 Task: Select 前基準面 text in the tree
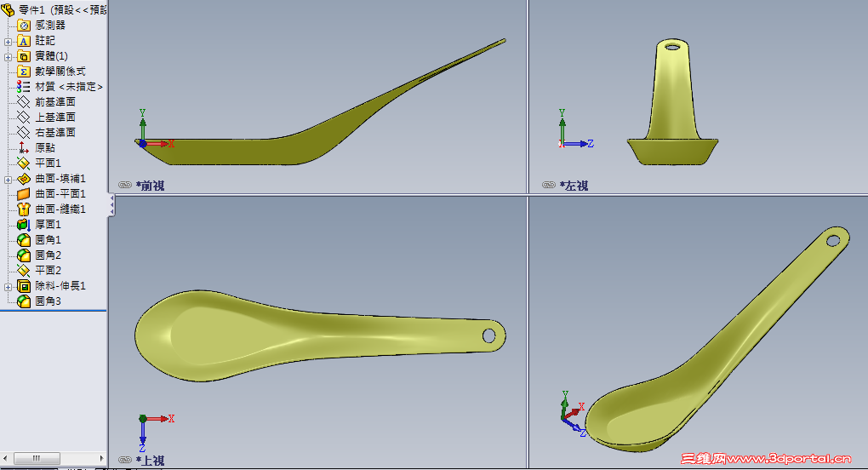tap(55, 102)
